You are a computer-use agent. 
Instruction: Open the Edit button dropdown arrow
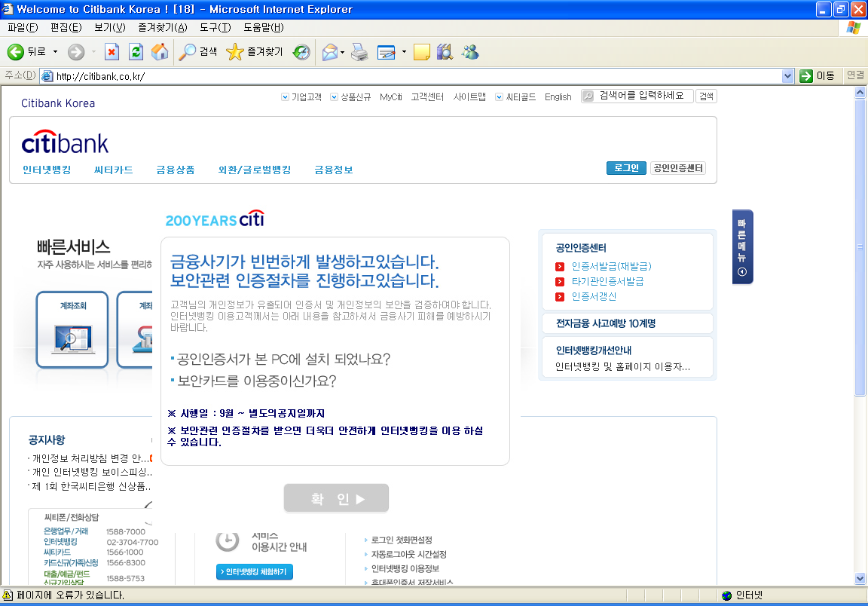404,52
